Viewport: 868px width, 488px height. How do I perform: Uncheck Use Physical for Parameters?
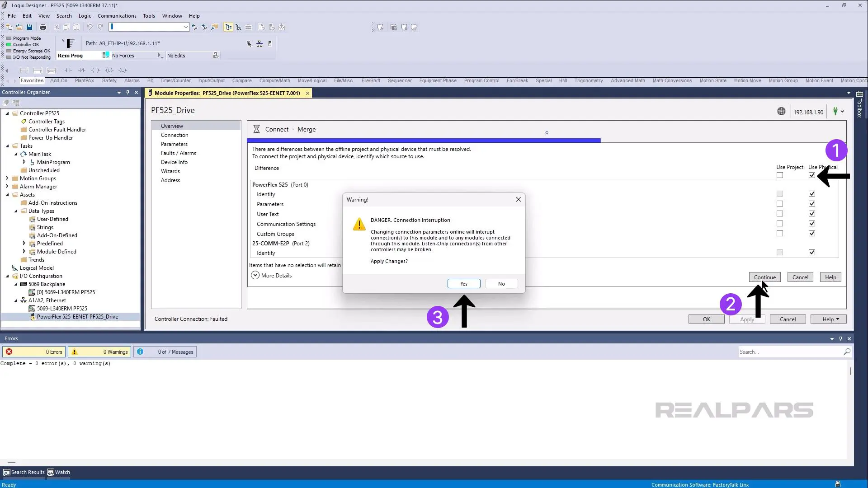[x=811, y=203]
